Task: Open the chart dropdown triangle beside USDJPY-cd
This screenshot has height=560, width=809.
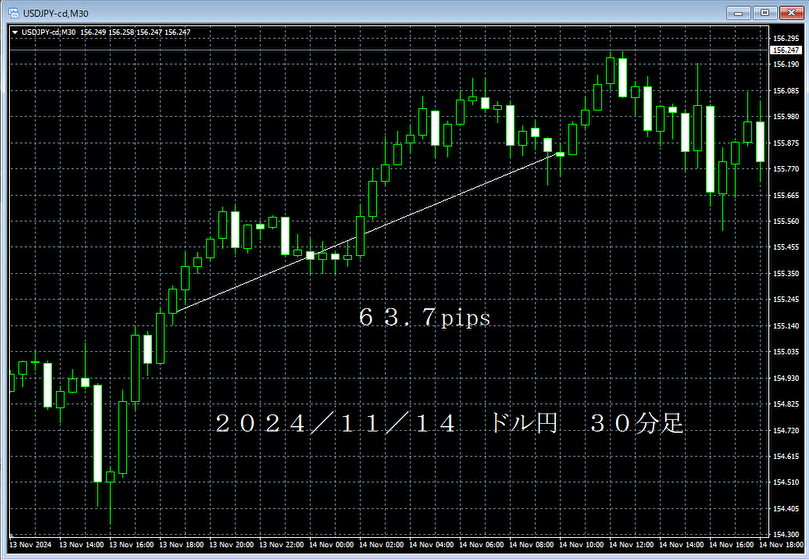Action: point(15,33)
